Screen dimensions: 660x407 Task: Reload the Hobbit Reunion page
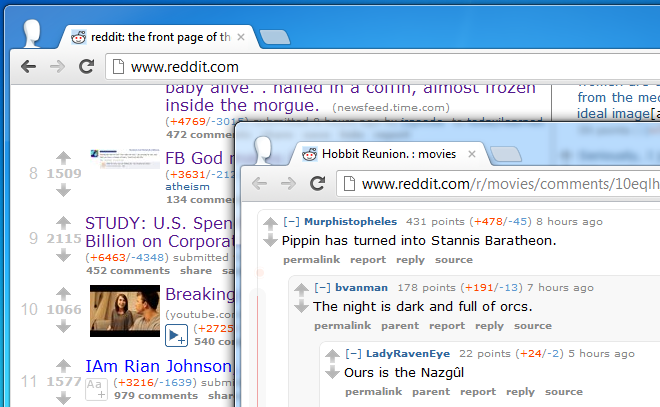coord(317,184)
